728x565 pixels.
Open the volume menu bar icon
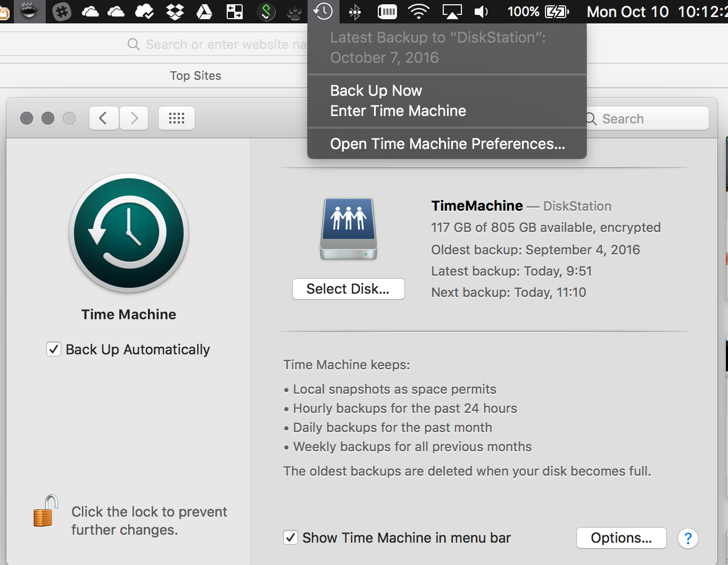pyautogui.click(x=481, y=12)
